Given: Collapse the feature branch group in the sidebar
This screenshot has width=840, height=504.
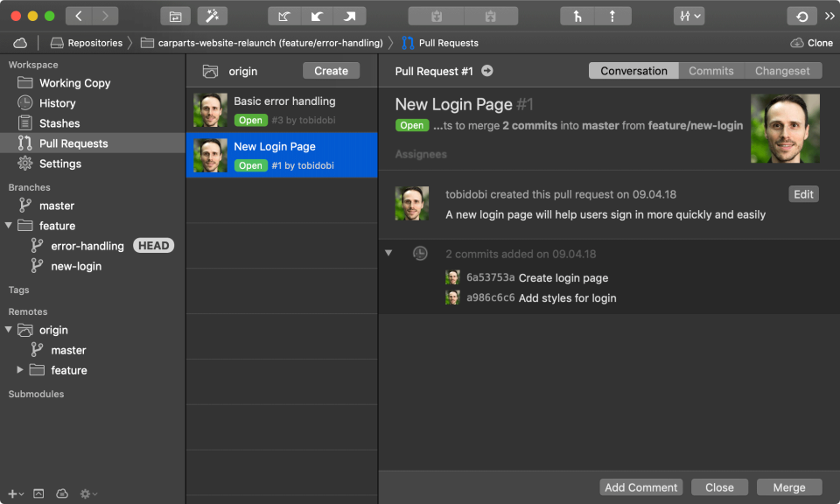Looking at the screenshot, I should [x=9, y=225].
